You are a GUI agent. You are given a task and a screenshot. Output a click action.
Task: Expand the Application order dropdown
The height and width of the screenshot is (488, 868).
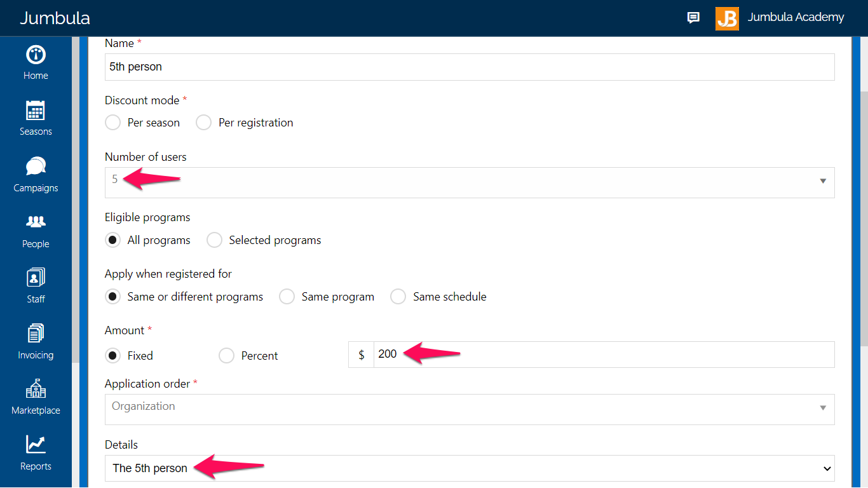click(470, 409)
